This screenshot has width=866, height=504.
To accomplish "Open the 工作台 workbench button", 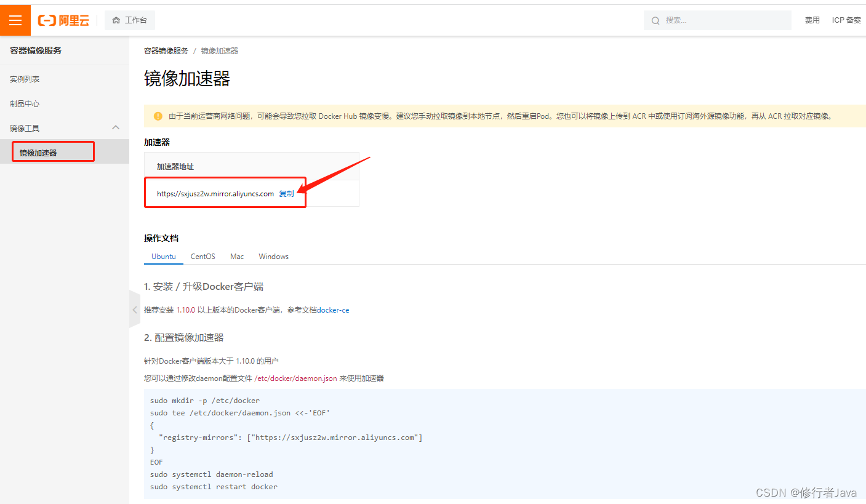I will (x=130, y=20).
